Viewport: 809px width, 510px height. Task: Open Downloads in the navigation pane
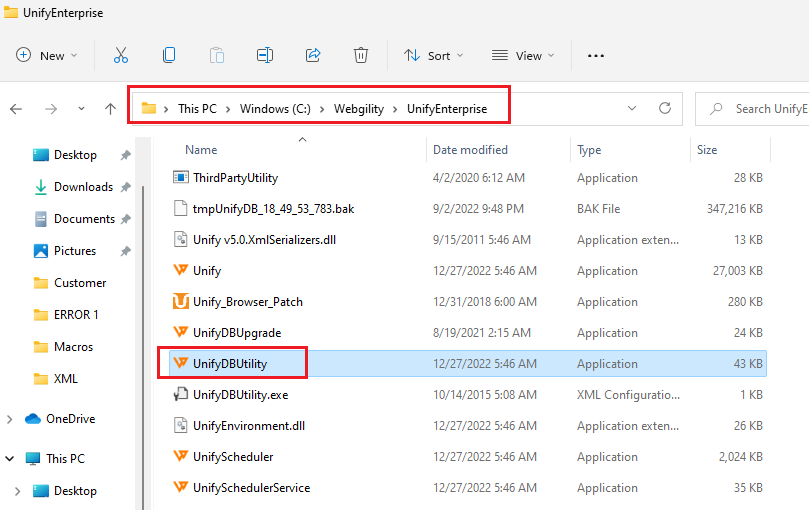[83, 187]
